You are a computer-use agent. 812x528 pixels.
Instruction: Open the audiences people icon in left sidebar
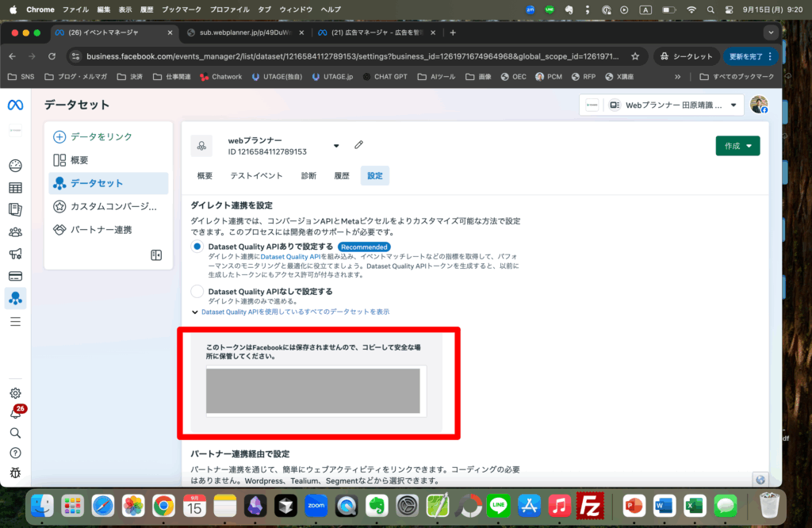[x=16, y=232]
